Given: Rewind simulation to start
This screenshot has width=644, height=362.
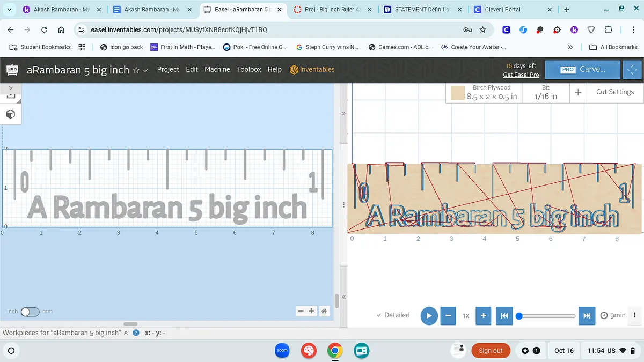Looking at the screenshot, I should pyautogui.click(x=504, y=315).
